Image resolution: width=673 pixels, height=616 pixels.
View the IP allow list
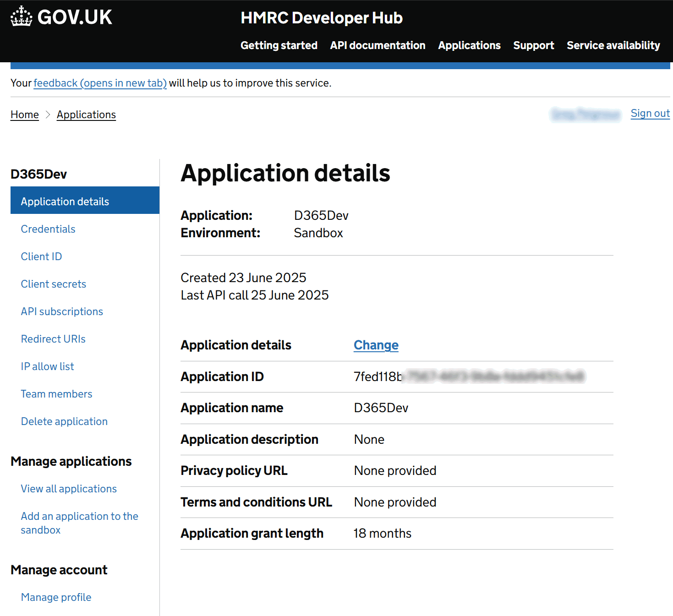pos(47,366)
